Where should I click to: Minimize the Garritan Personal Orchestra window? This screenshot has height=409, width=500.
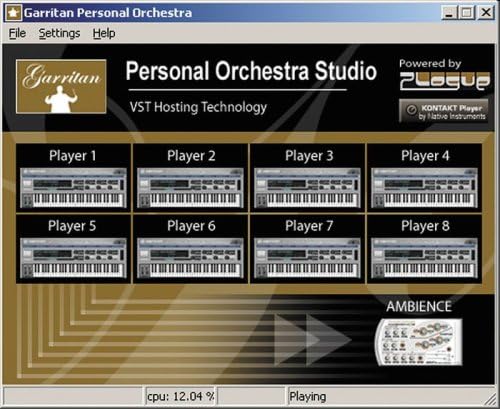pos(449,13)
